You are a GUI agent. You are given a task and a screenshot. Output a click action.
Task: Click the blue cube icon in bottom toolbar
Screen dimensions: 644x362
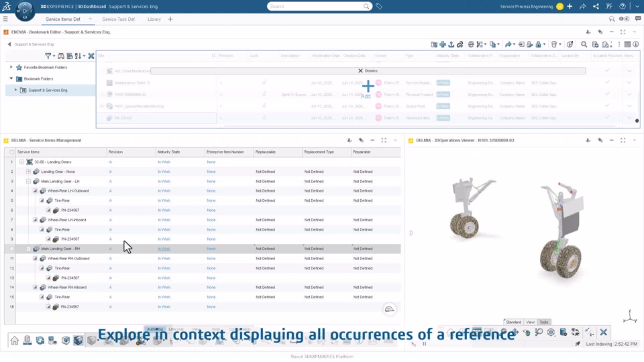point(78,341)
